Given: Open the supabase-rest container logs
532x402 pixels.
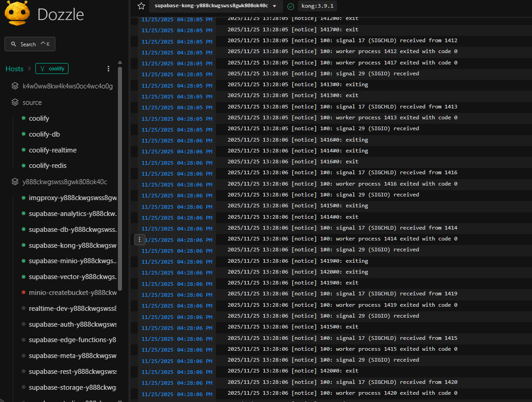Looking at the screenshot, I should tap(73, 372).
